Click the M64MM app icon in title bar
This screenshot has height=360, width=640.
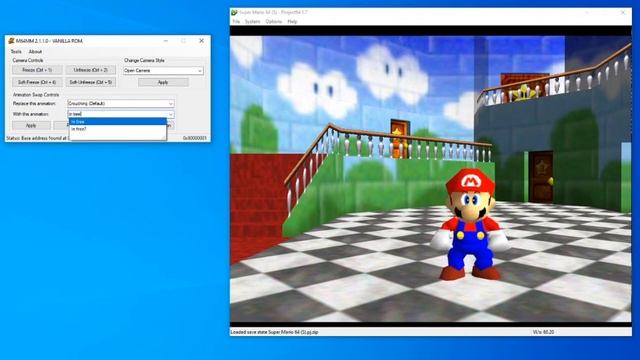click(x=11, y=41)
